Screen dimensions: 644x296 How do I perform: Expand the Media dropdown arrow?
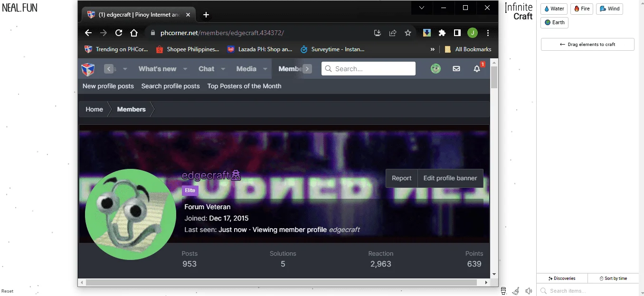click(265, 69)
